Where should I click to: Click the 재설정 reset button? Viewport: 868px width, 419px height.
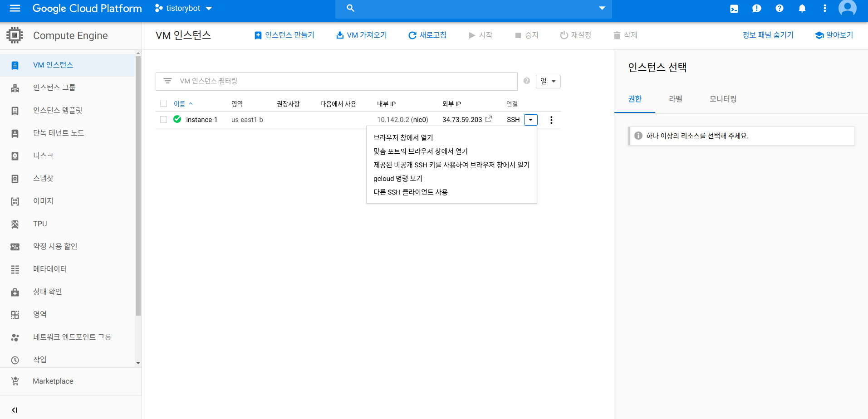click(x=575, y=35)
